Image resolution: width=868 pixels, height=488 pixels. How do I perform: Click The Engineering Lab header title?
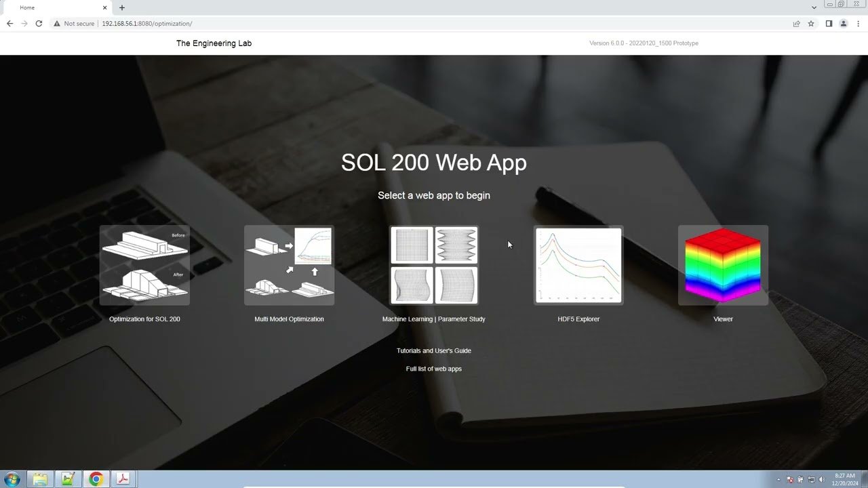pos(214,43)
